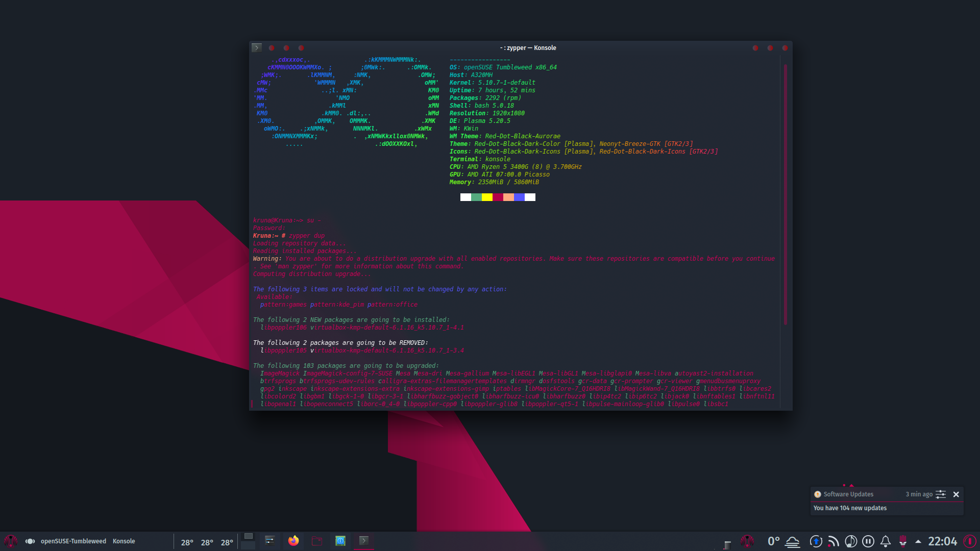
Task: Open notification settings via sliders icon
Action: pos(941,494)
